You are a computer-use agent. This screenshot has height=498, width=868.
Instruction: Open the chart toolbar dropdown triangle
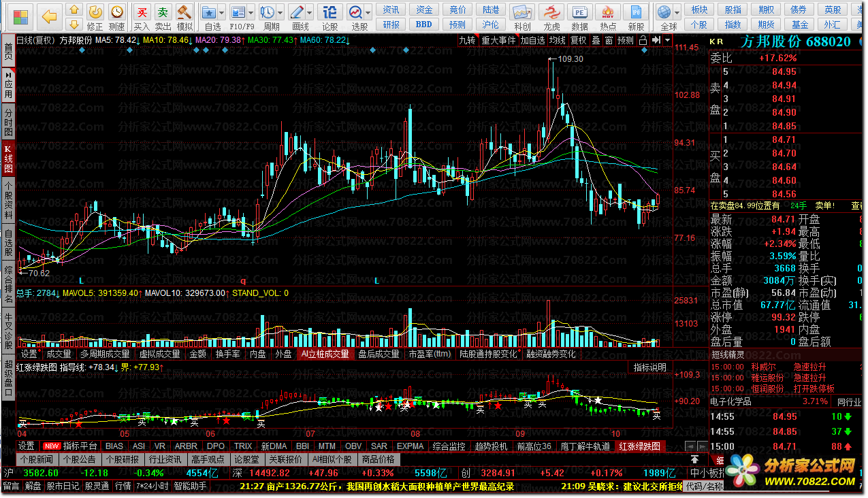point(666,40)
